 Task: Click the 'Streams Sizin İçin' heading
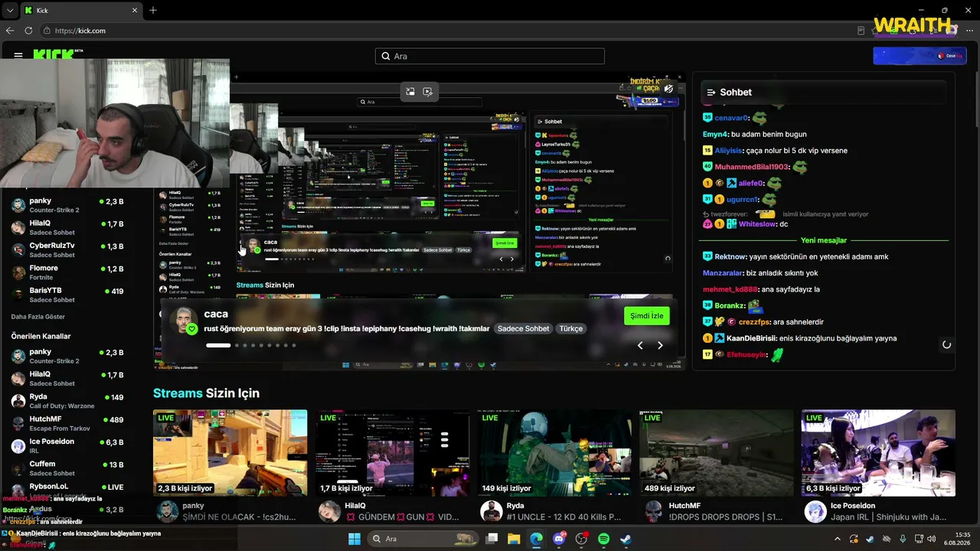click(x=206, y=393)
